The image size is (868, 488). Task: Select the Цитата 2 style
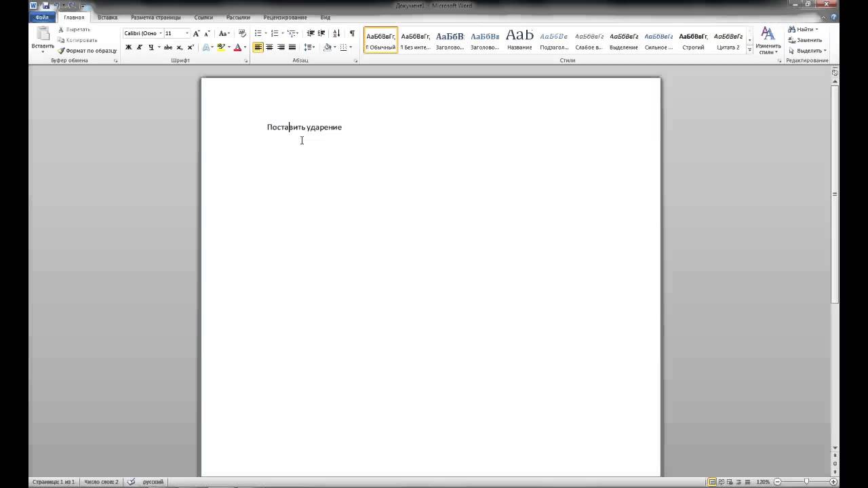(x=728, y=40)
